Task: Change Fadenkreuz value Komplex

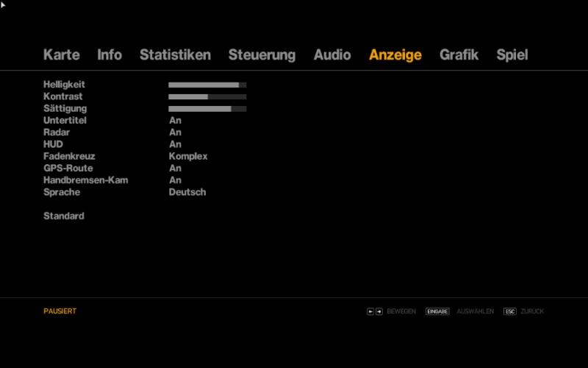Action: [188, 157]
